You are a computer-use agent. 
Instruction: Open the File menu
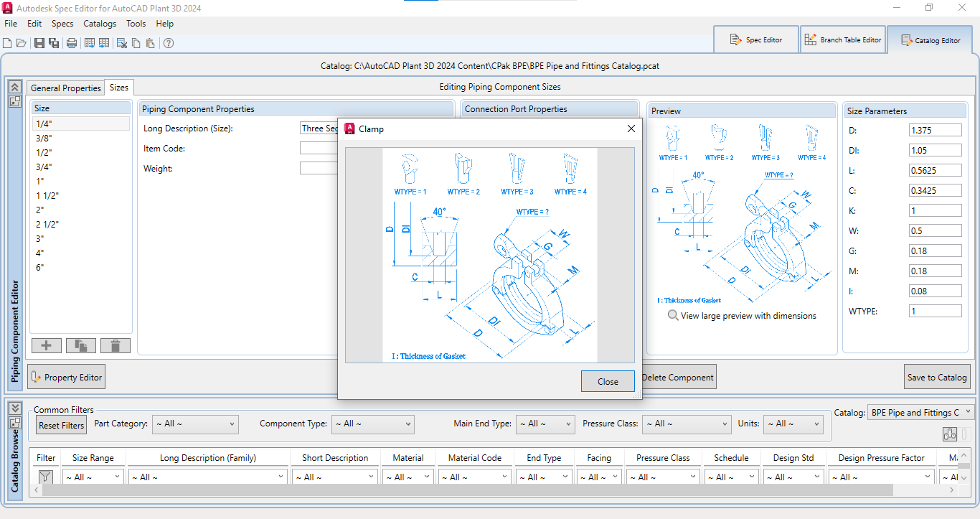[x=11, y=24]
